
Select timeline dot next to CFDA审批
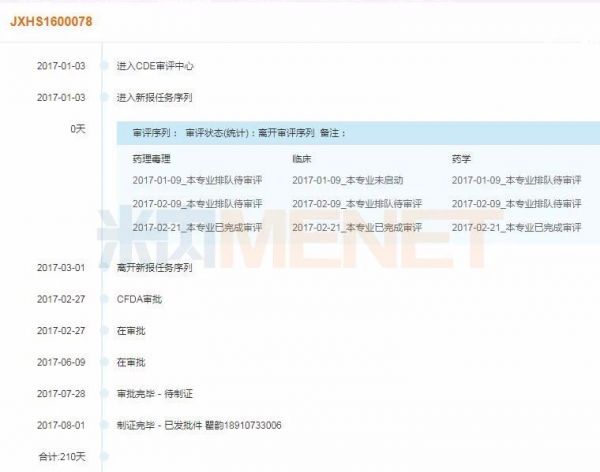(103, 299)
